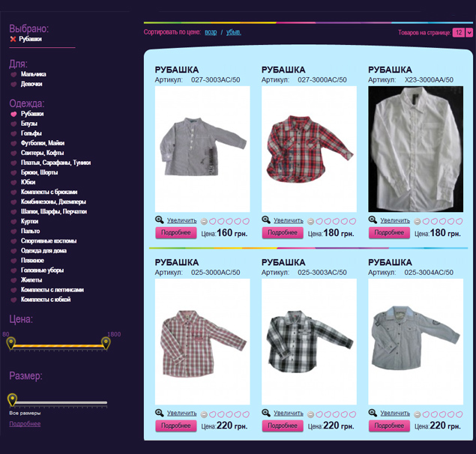This screenshot has height=454, width=476.
Task: Remove the selected Рубашки filter via red X
Action: 13,39
